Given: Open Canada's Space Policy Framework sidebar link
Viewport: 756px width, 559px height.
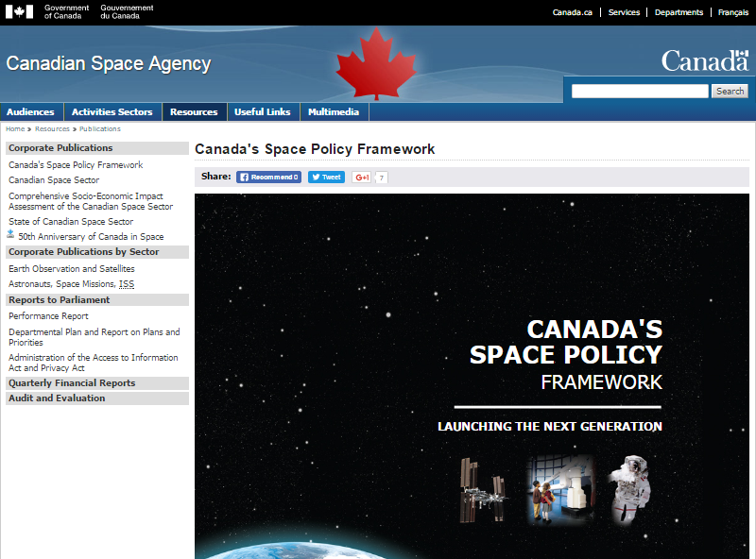Looking at the screenshot, I should pos(76,165).
